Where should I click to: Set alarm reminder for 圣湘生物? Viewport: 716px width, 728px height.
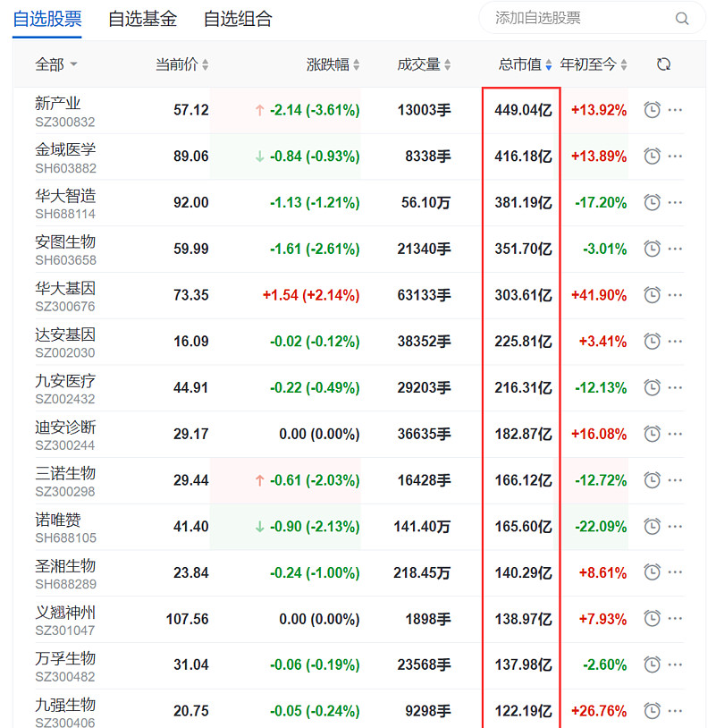[653, 572]
